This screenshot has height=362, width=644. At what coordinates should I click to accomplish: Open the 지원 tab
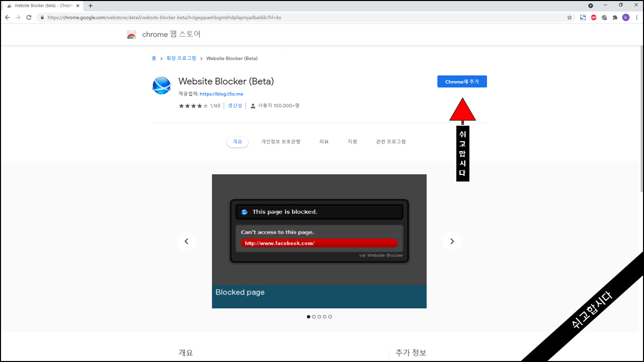coord(352,142)
